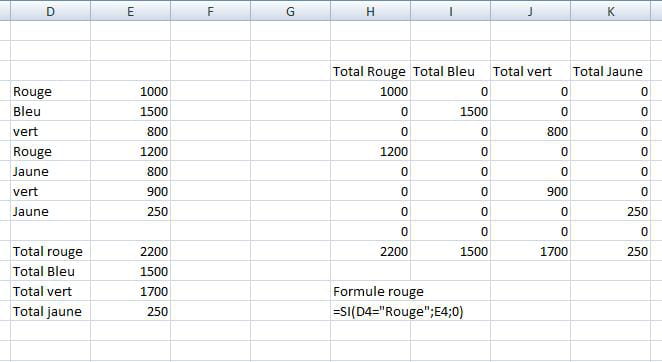Select the Total Jaune header cell in column K
The width and height of the screenshot is (662, 362).
[610, 71]
